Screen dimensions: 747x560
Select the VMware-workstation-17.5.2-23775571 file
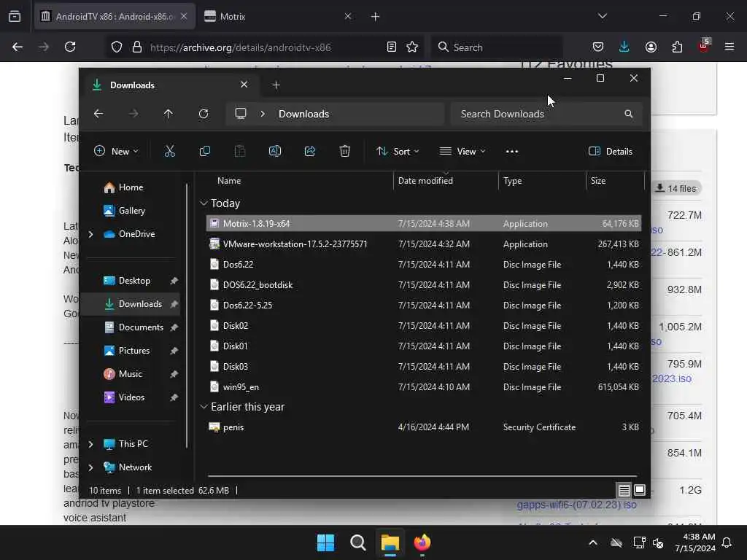point(424,244)
